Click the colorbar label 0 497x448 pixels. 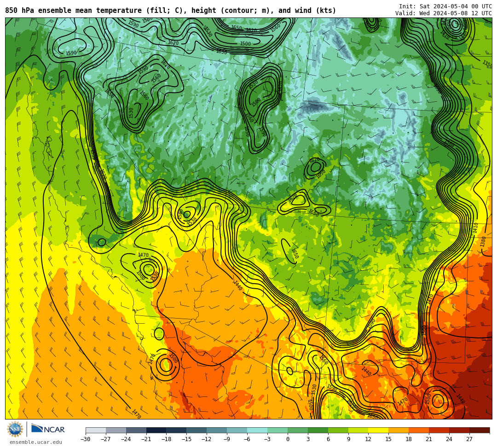click(288, 439)
